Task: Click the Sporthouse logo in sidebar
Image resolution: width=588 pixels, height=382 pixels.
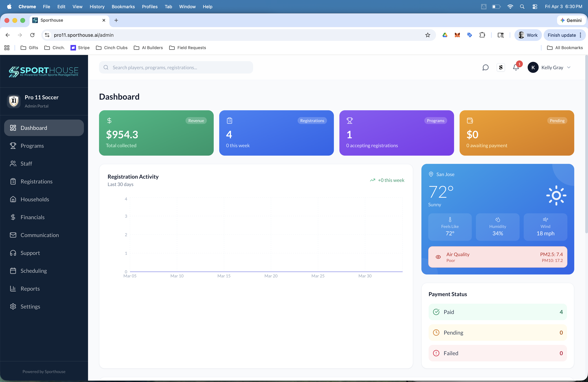Action: (x=44, y=72)
